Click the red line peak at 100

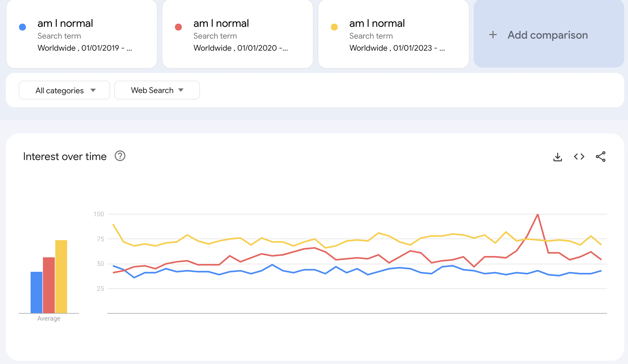538,215
